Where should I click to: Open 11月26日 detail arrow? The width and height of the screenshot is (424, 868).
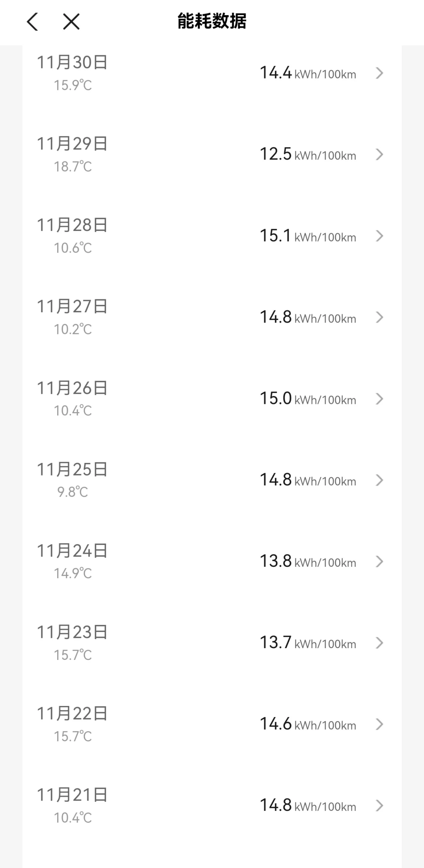pos(379,399)
